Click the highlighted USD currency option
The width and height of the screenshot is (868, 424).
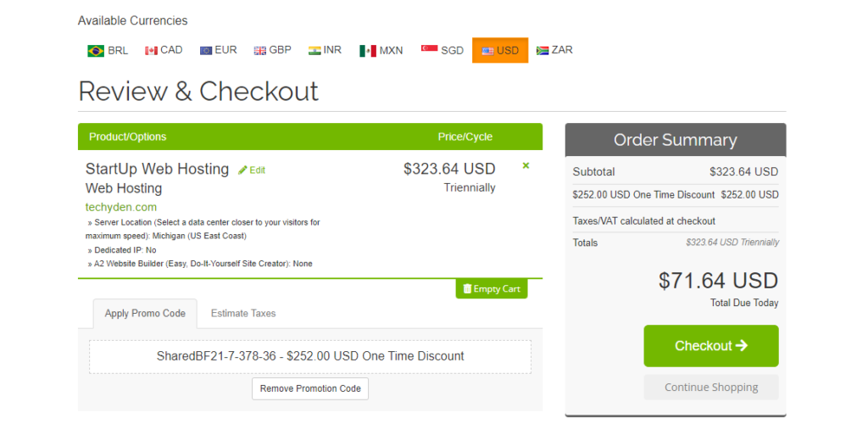500,50
